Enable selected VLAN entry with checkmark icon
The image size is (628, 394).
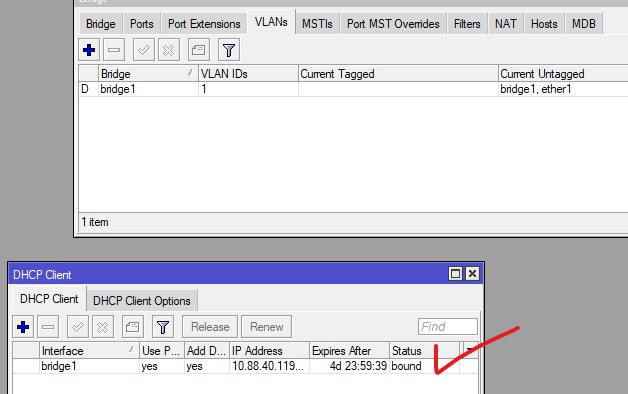pos(144,50)
